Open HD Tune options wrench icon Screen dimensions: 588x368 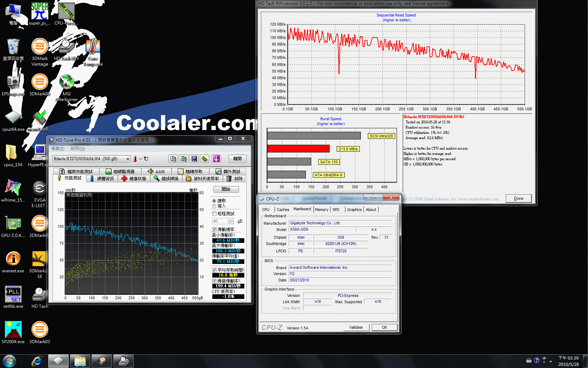tap(205, 159)
